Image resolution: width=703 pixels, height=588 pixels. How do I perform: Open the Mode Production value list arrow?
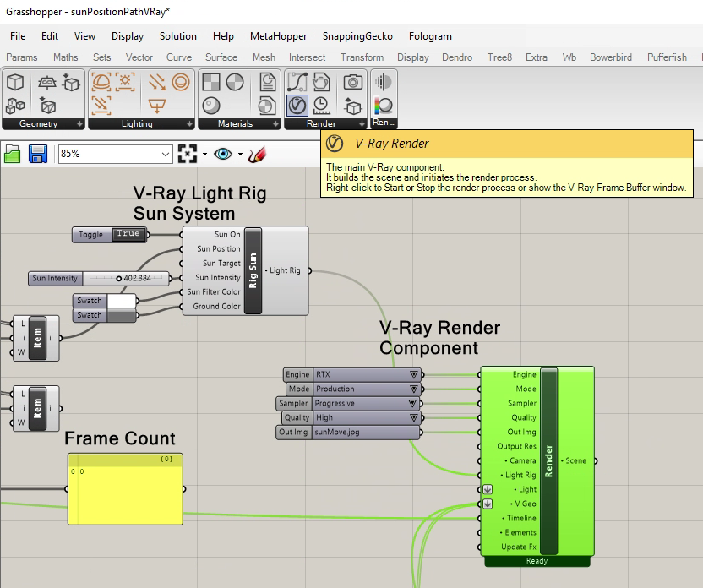coord(413,389)
